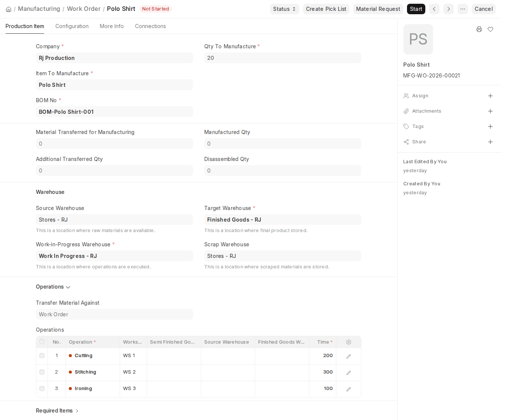Viewport: 505px width, 420px height.
Task: Click the PS document avatar thumbnail
Action: click(418, 39)
